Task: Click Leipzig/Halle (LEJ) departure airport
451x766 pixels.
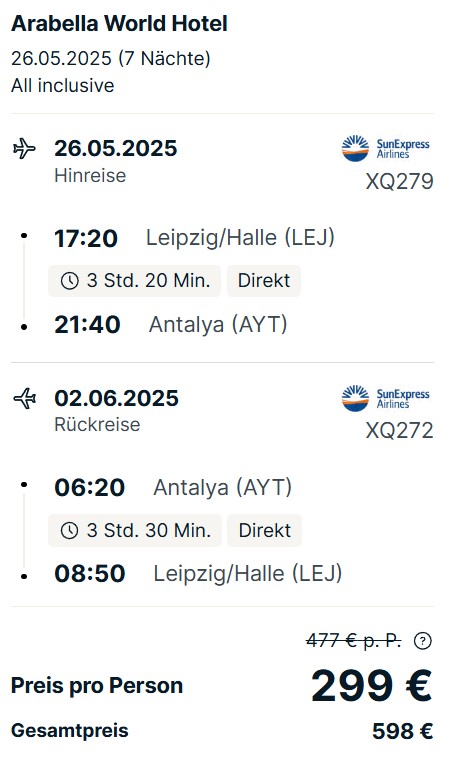Action: tap(240, 238)
